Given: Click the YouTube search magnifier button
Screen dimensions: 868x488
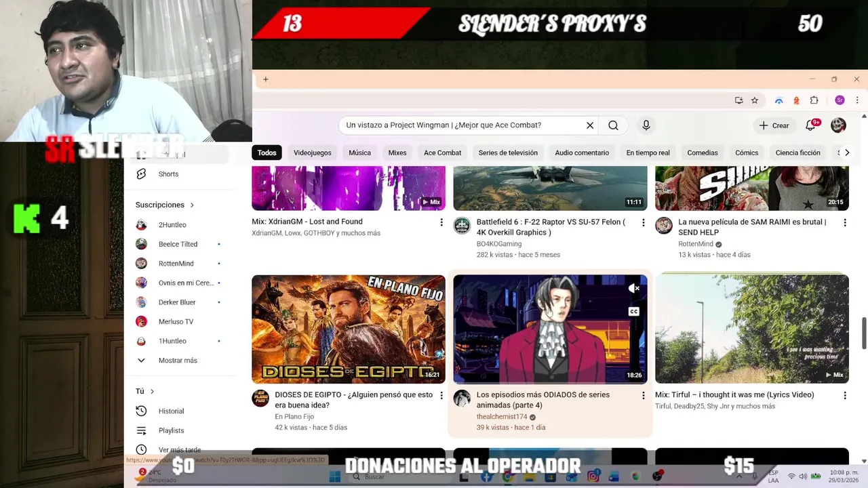Looking at the screenshot, I should (x=613, y=125).
